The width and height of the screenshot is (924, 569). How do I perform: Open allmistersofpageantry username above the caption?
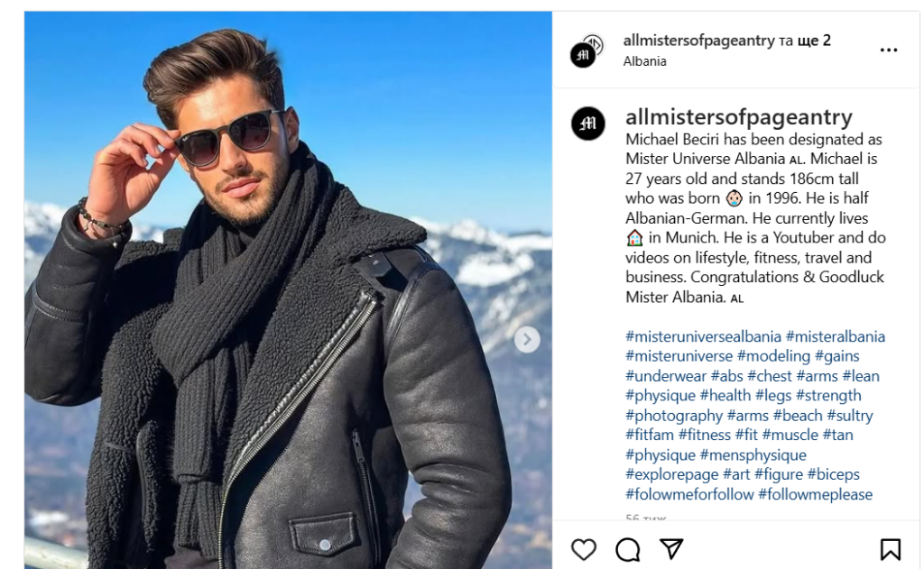pos(739,117)
